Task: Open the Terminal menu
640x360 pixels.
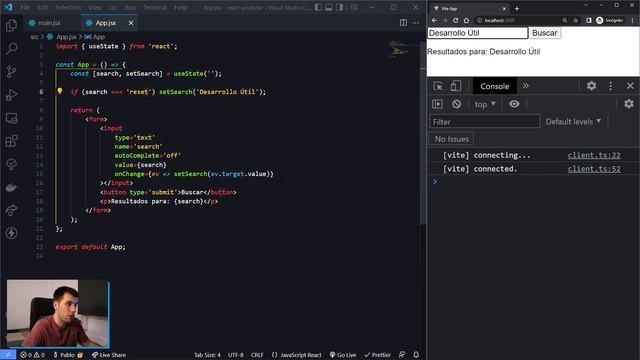Action: tap(155, 7)
